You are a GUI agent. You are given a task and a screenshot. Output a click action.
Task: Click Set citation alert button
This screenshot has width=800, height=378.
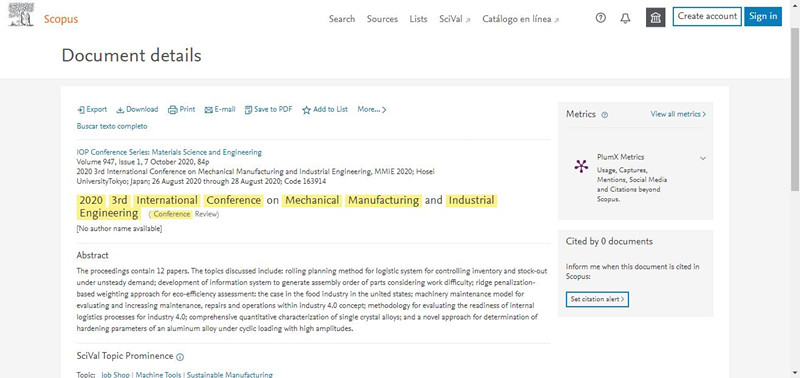click(597, 299)
